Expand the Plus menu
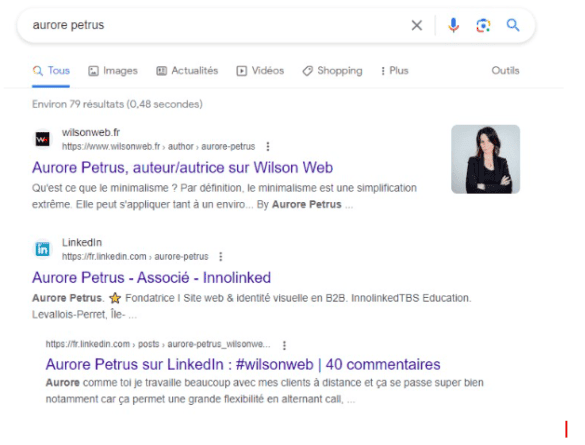 click(x=395, y=71)
